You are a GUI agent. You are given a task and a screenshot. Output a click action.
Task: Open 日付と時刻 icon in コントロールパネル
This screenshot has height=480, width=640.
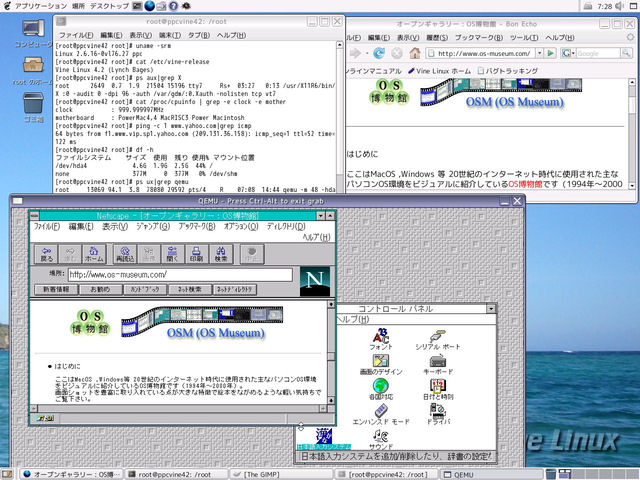pos(438,389)
